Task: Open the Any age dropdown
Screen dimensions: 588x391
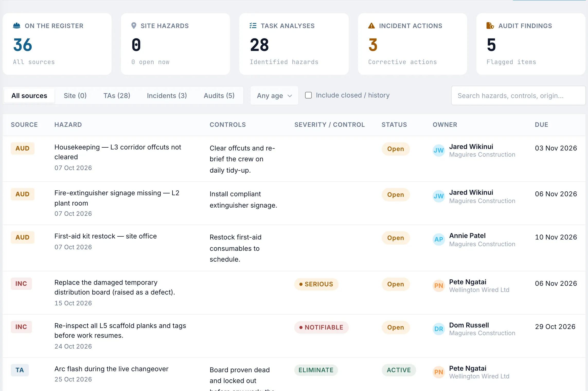Action: 274,96
